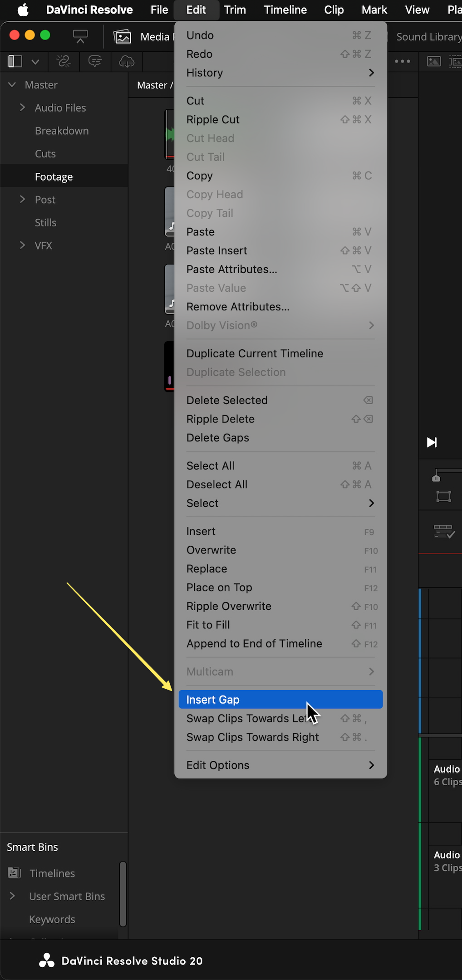Click the relink media chain icon
The image size is (462, 980).
point(64,61)
